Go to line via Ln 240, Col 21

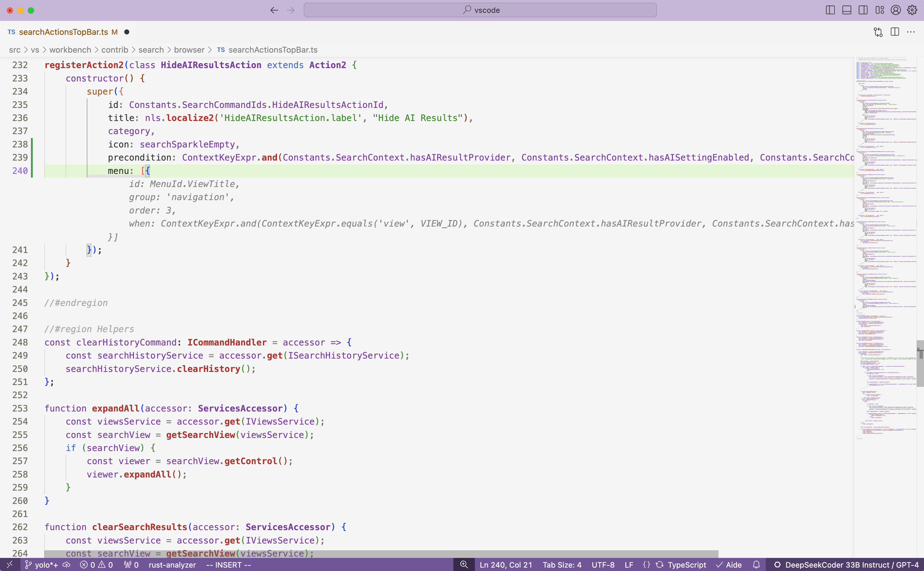[506, 564]
